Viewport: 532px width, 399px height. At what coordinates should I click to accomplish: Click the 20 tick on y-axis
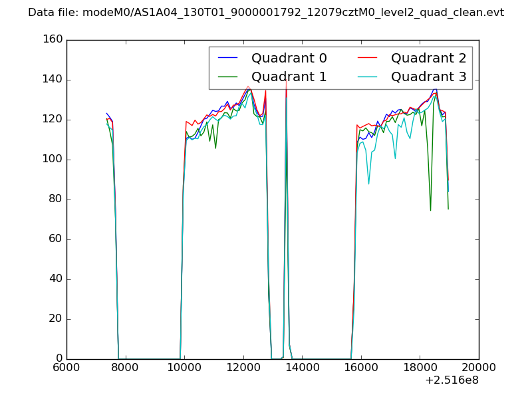(56, 319)
